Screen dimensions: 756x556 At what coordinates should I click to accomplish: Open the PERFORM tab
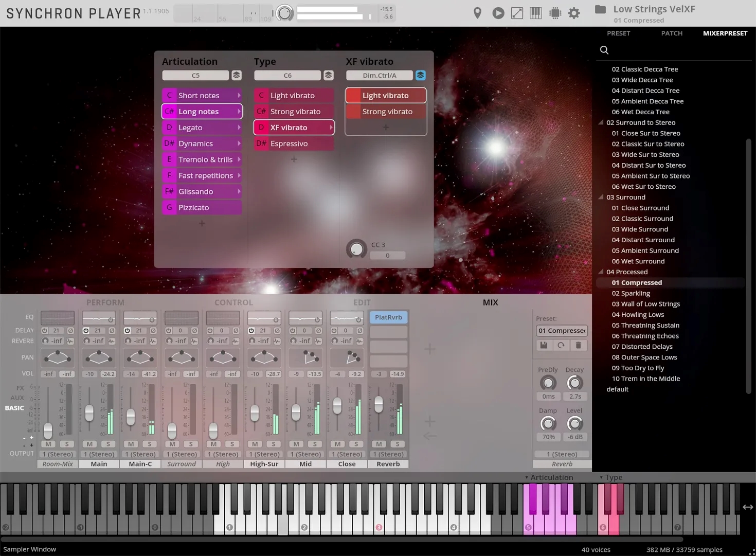(x=105, y=302)
